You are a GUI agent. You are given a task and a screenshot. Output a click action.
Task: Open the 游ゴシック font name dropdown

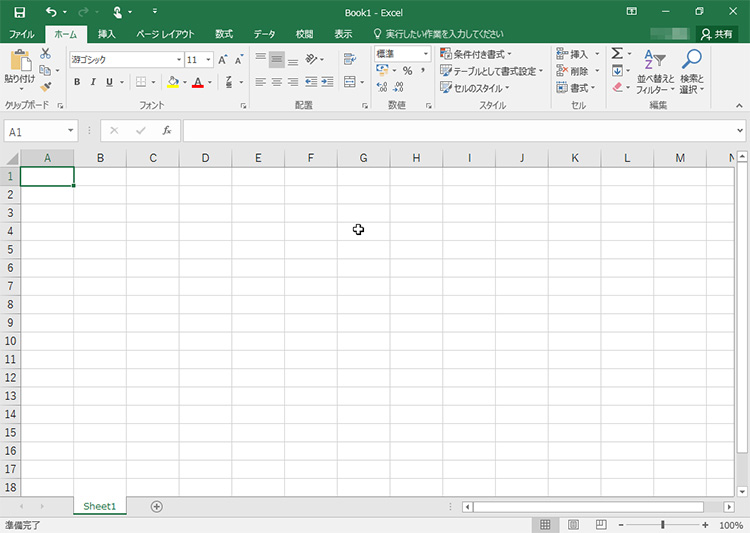pos(179,60)
